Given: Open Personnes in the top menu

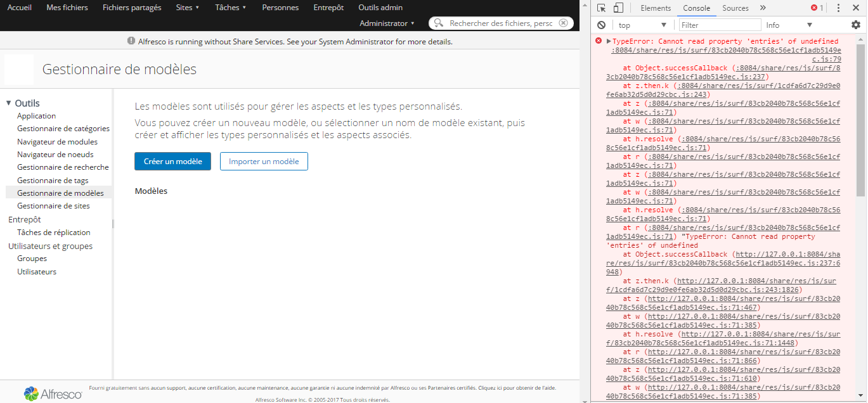Looking at the screenshot, I should 280,8.
